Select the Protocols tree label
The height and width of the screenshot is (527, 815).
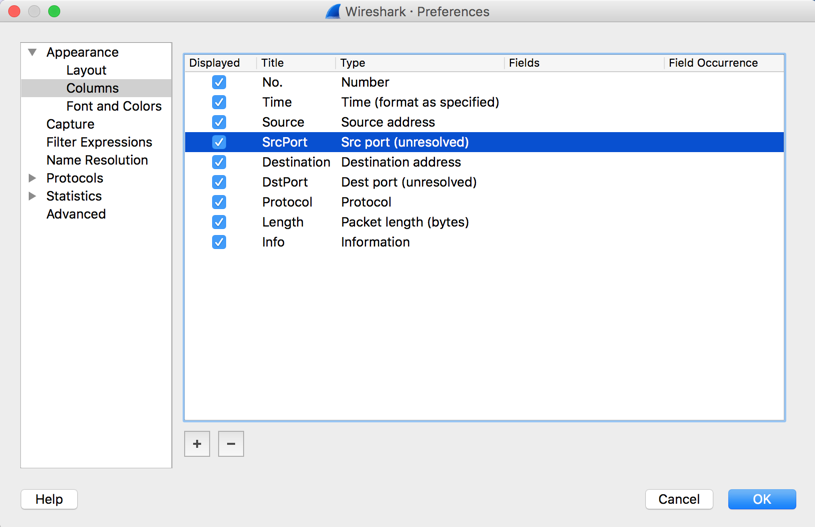tap(75, 178)
